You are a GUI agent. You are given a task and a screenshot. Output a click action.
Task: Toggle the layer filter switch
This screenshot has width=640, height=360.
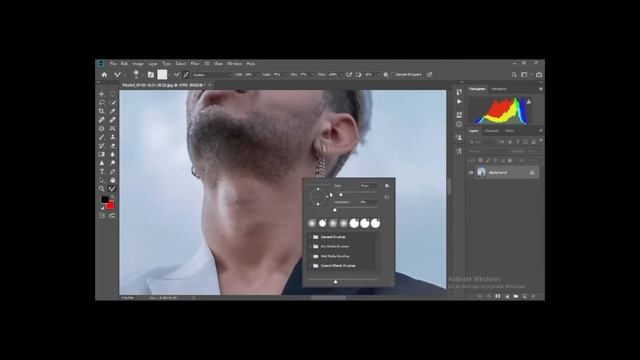coord(541,141)
